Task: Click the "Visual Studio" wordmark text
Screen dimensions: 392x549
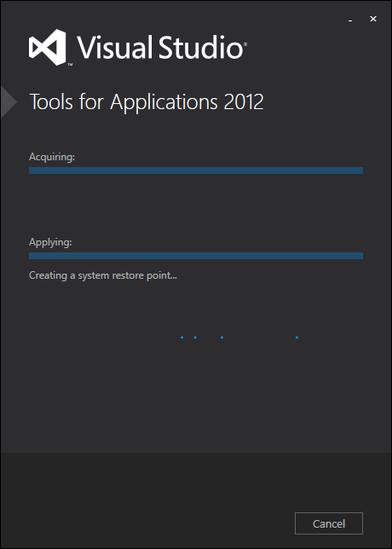Action: coord(161,47)
